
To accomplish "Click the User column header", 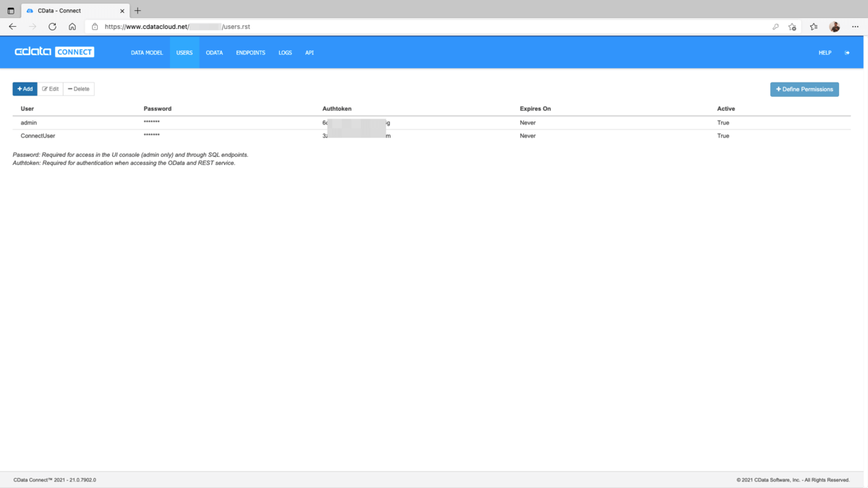I will coord(27,108).
